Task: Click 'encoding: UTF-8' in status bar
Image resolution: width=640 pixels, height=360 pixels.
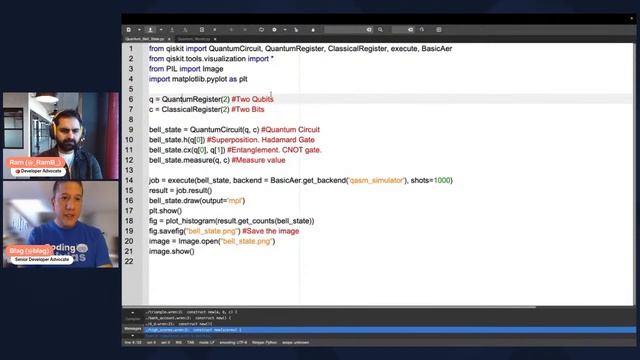Action: [x=233, y=343]
